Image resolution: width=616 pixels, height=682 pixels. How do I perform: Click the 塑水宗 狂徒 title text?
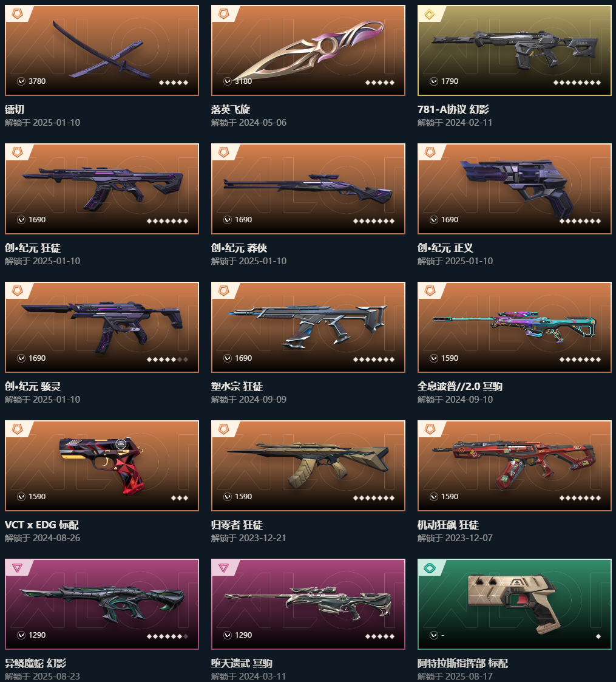pos(237,386)
